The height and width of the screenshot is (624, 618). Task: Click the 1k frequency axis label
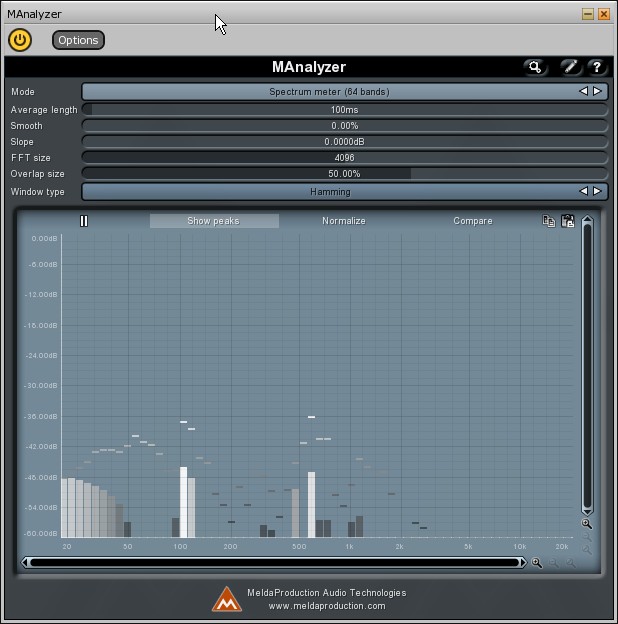(349, 547)
